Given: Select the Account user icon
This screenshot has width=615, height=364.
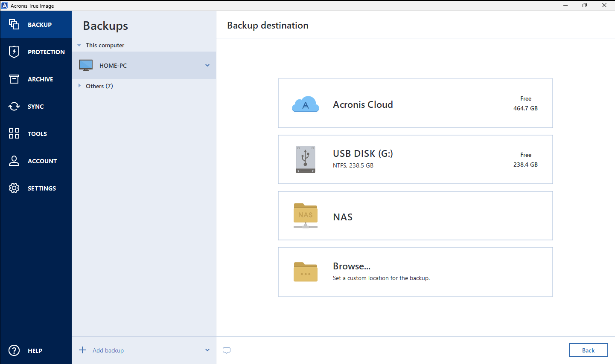Looking at the screenshot, I should [14, 161].
